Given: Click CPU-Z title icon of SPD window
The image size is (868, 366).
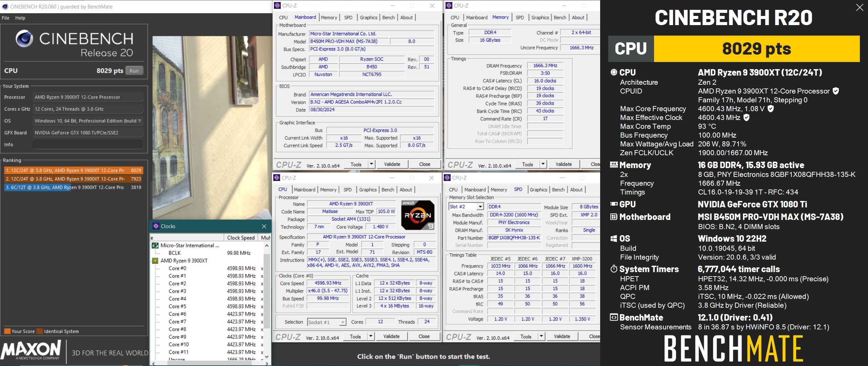Looking at the screenshot, I should pyautogui.click(x=447, y=178).
